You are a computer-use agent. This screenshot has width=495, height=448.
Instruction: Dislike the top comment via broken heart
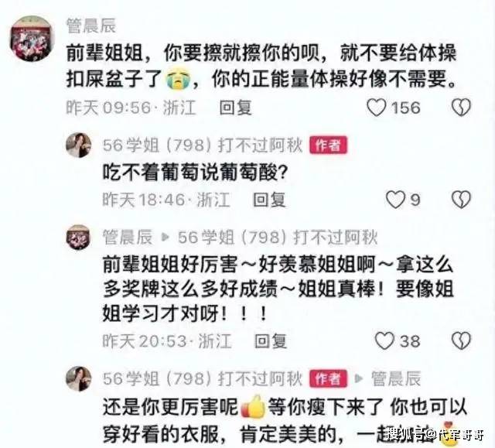[461, 108]
